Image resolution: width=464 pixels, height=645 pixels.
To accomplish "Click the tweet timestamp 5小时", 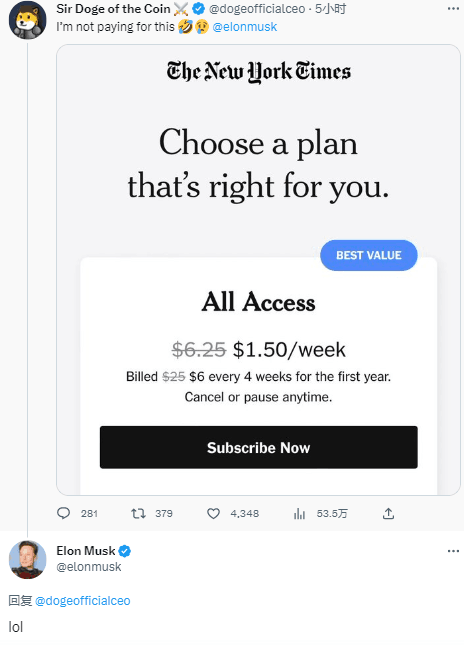I will coord(330,9).
